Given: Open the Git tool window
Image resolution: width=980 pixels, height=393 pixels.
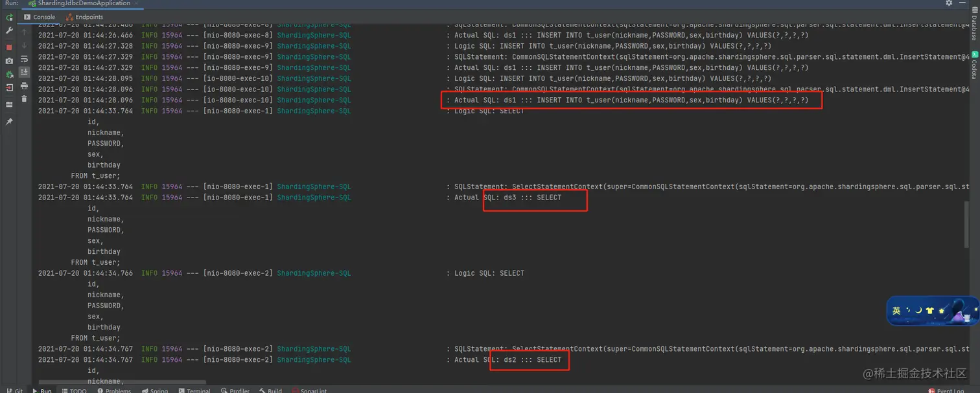Looking at the screenshot, I should tap(14, 390).
